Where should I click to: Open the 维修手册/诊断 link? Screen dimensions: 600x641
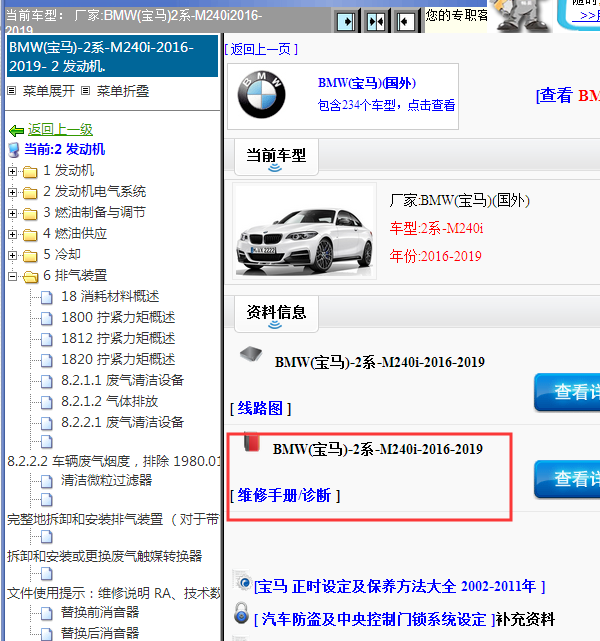point(285,496)
